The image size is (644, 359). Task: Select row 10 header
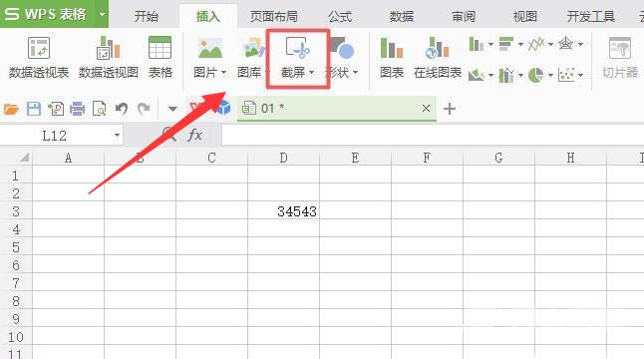(x=16, y=337)
